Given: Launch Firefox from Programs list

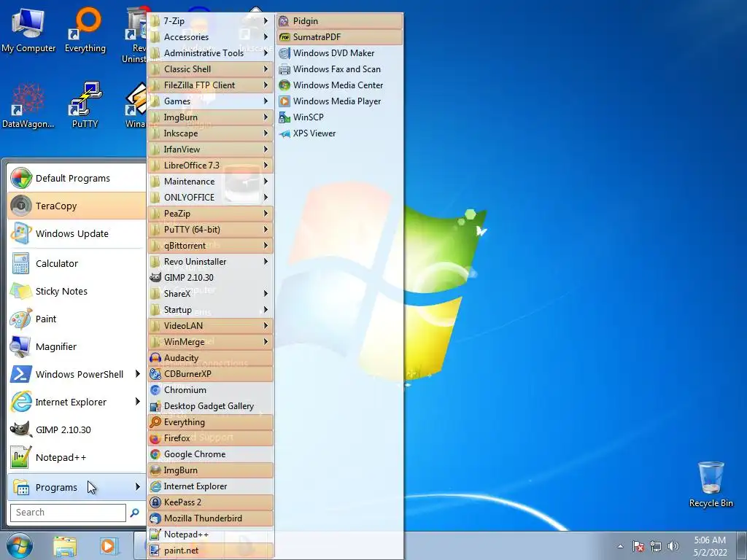Looking at the screenshot, I should click(211, 438).
